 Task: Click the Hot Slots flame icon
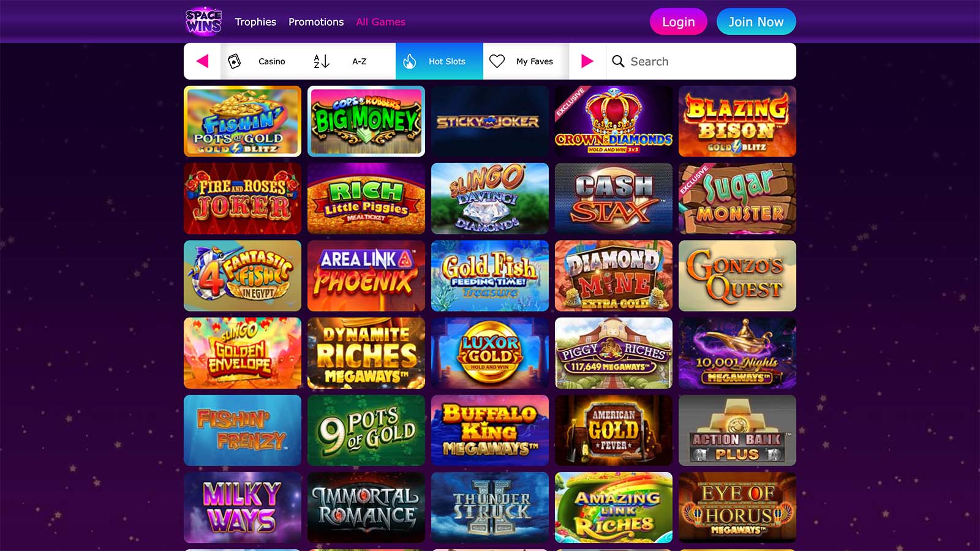(410, 61)
